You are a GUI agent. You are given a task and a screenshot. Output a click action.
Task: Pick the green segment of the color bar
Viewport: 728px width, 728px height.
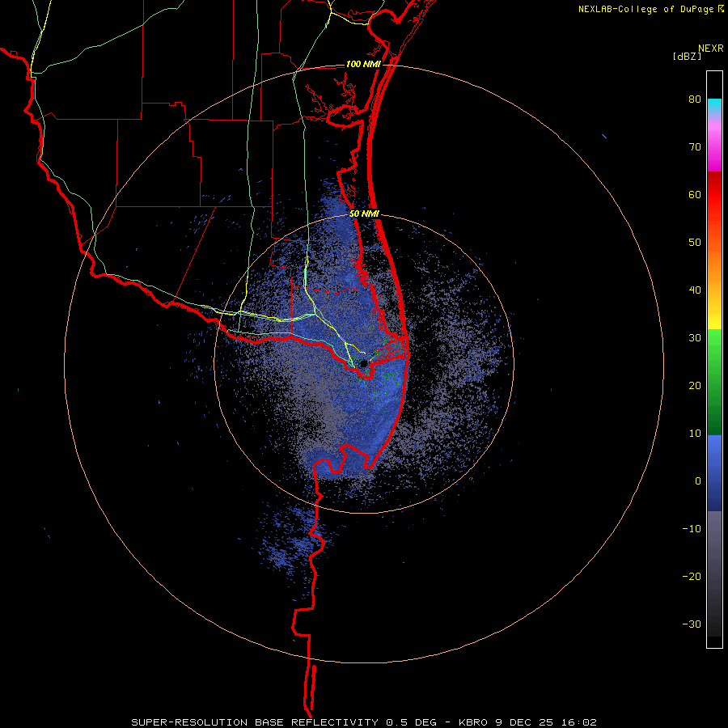[714, 382]
